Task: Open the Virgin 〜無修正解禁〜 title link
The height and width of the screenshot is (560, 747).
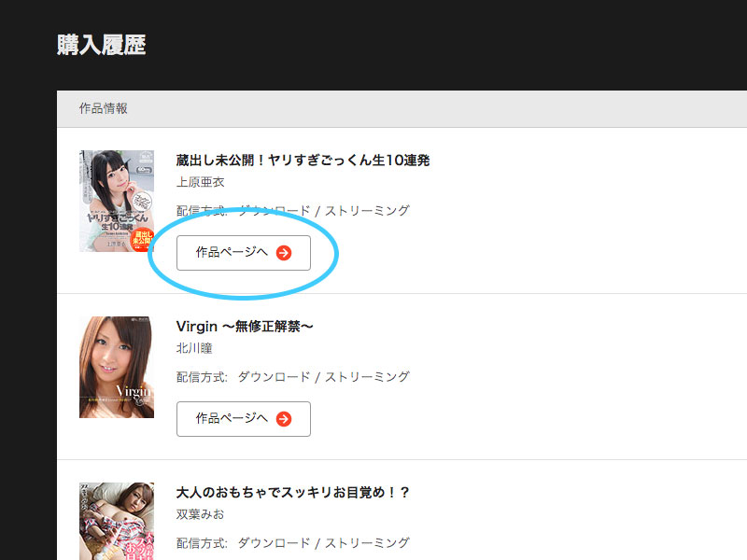Action: 245,326
